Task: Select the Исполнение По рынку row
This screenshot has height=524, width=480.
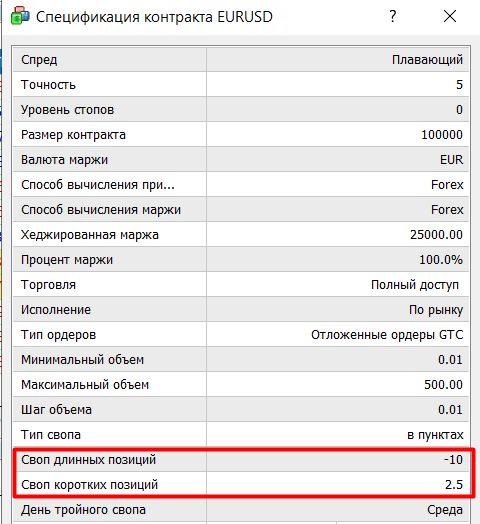Action: (241, 310)
